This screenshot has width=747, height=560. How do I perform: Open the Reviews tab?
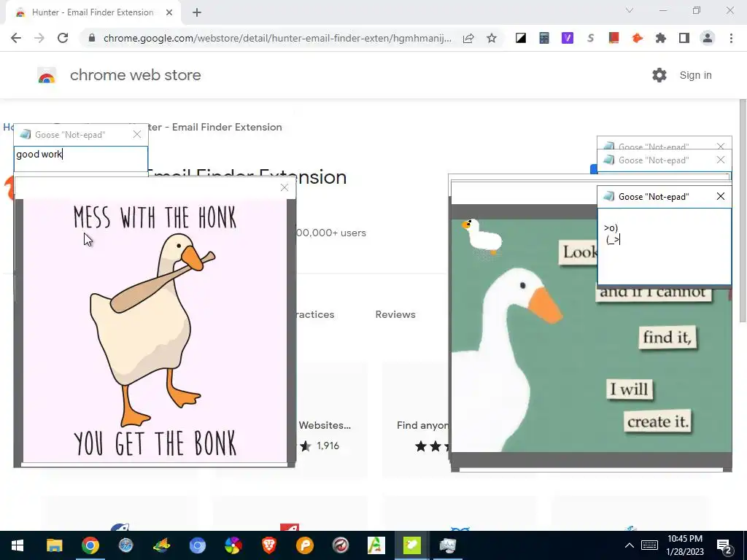[395, 315]
